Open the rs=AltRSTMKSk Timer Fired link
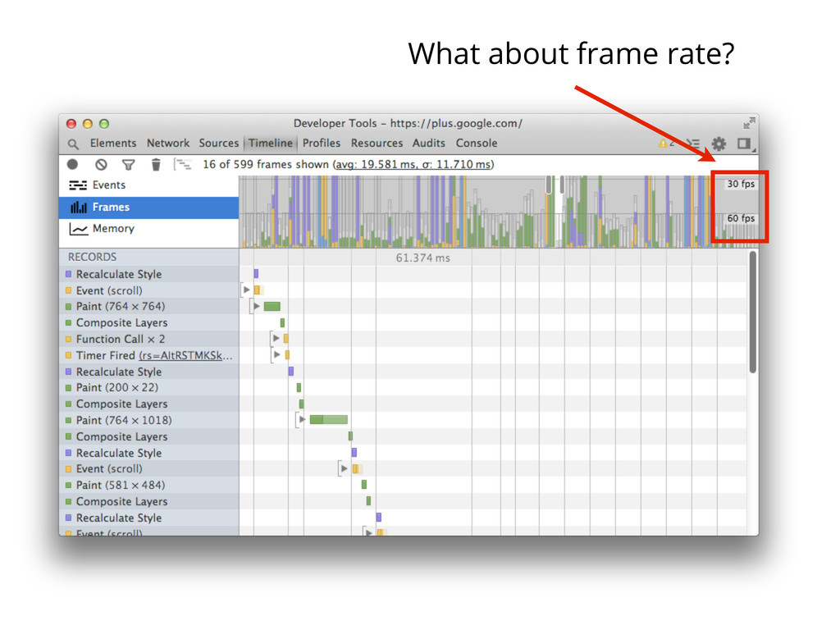Viewport: 840px width, 630px height. click(185, 355)
